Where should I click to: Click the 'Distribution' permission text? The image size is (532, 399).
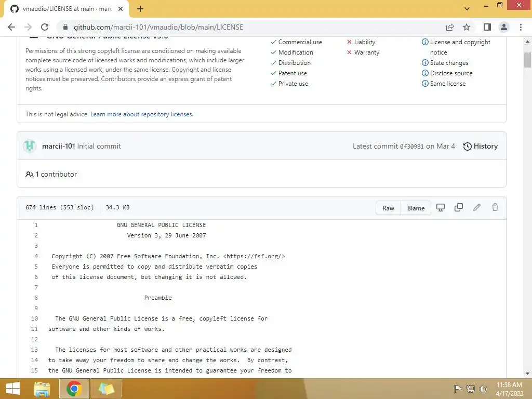click(295, 63)
